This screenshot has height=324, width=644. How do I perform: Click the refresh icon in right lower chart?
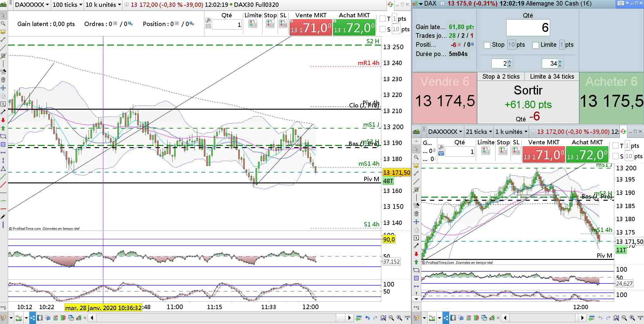[x=623, y=132]
